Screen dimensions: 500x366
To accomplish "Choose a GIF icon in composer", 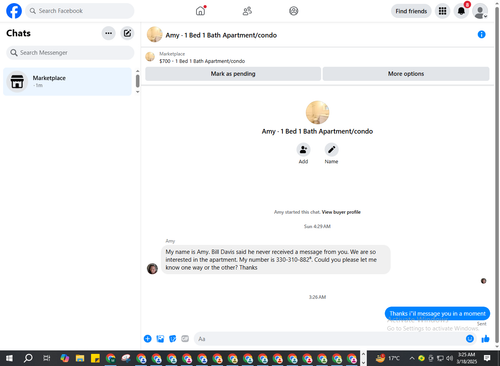I will point(185,339).
